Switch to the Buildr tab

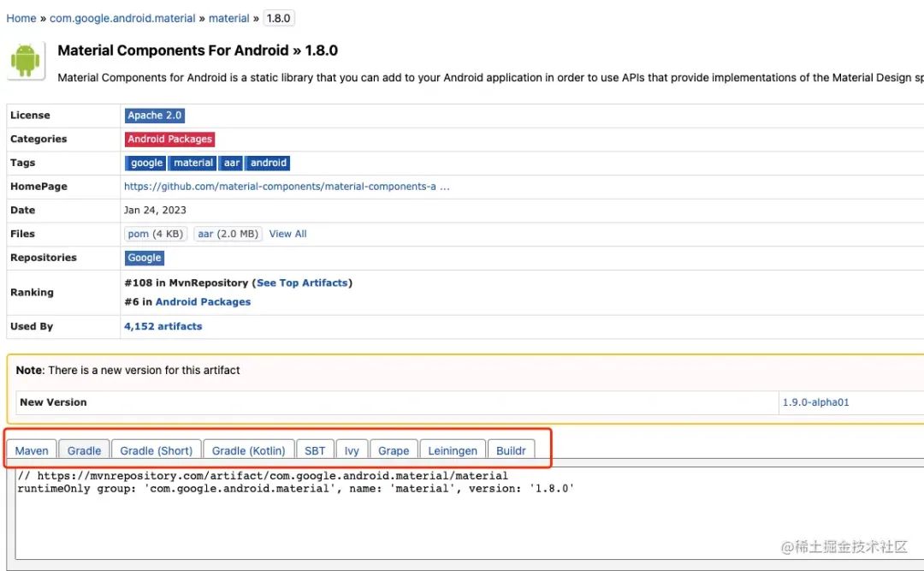[511, 450]
